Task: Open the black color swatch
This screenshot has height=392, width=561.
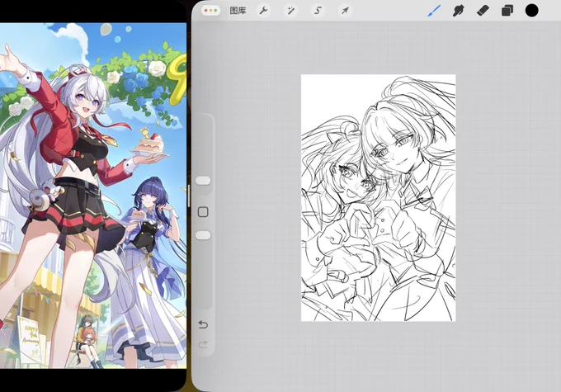Action: tap(531, 11)
